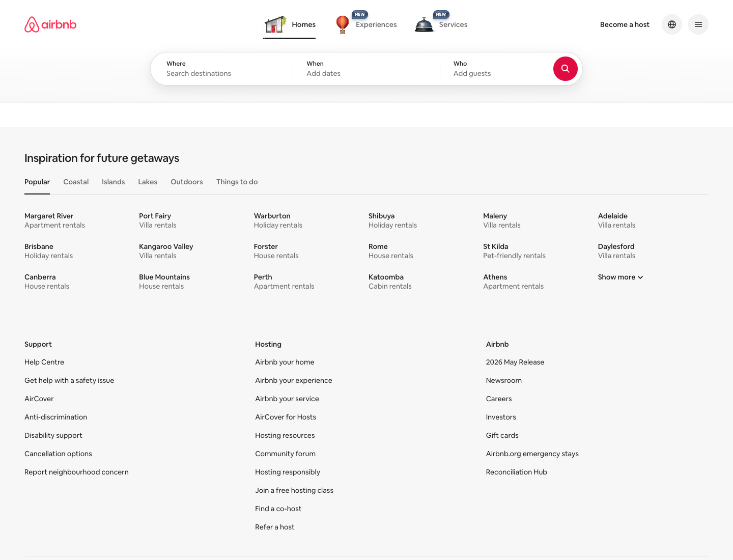The height and width of the screenshot is (560, 733).
Task: Open Anti-discrimination link
Action: 55,417
